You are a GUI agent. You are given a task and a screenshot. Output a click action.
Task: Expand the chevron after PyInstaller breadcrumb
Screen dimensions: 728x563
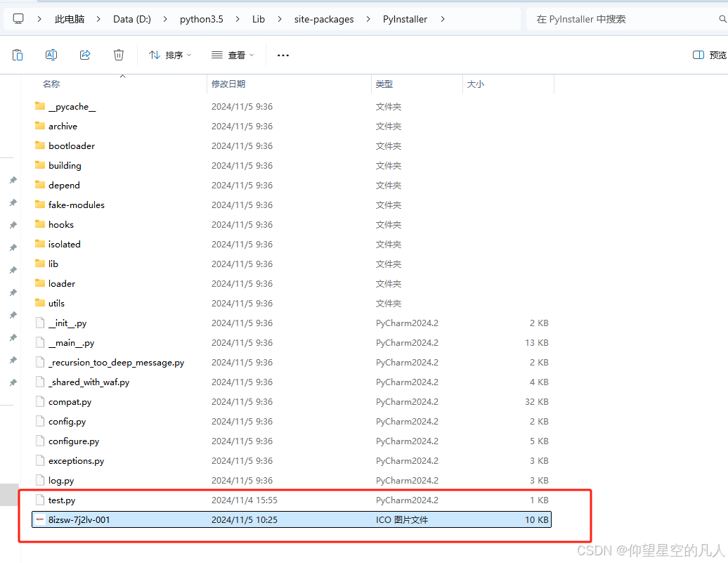pyautogui.click(x=443, y=19)
